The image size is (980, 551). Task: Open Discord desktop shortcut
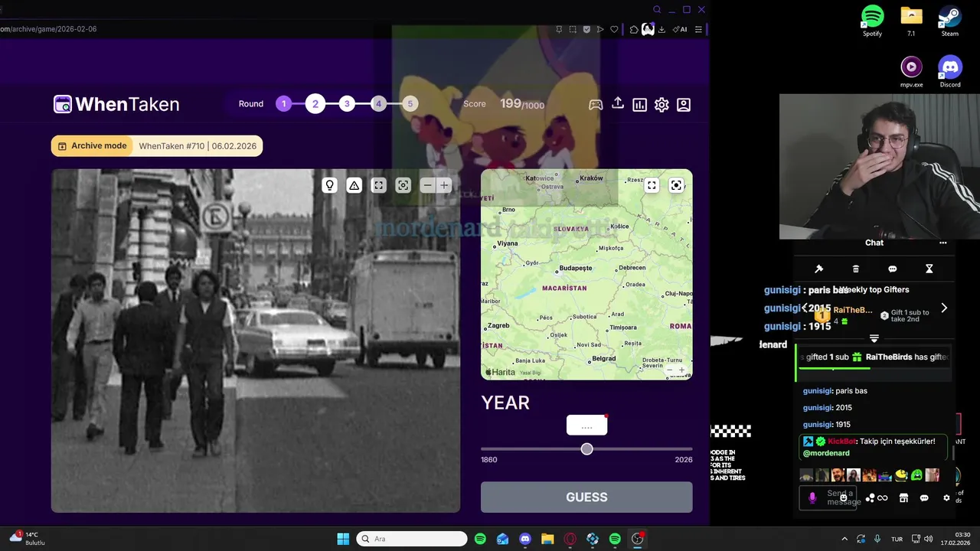click(x=950, y=72)
